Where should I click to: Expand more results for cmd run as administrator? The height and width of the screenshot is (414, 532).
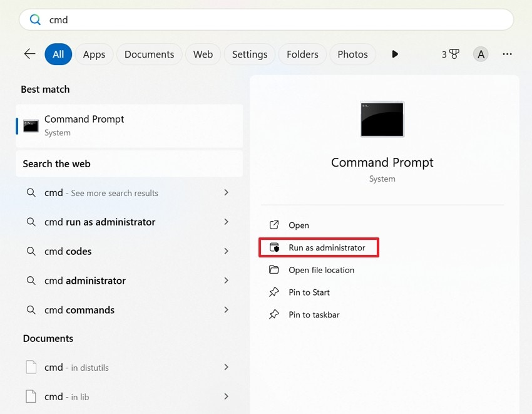tap(226, 222)
